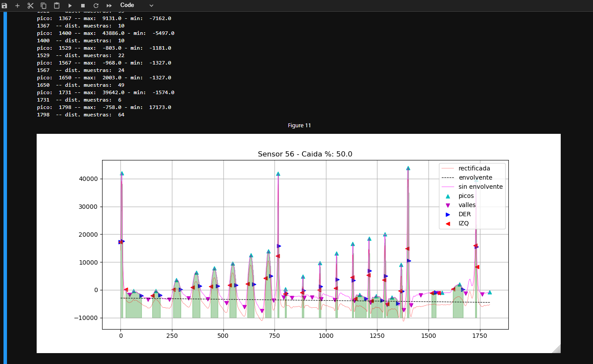Image resolution: width=593 pixels, height=364 pixels.
Task: Open the Code cell type dropdown
Action: click(137, 5)
